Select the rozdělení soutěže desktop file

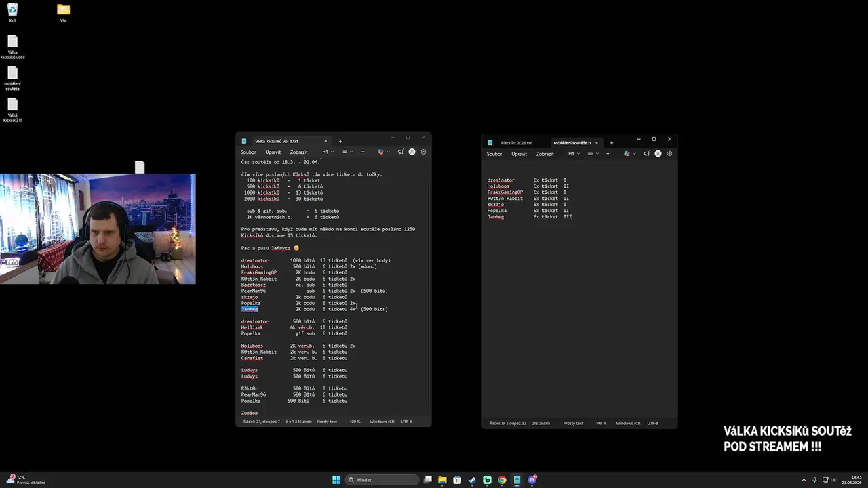pyautogui.click(x=12, y=79)
